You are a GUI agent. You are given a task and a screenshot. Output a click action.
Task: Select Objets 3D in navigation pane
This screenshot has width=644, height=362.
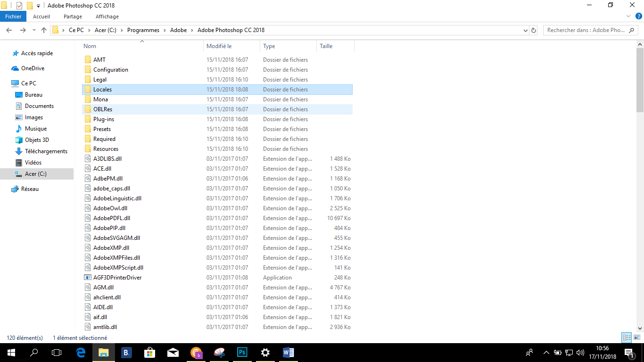coord(37,140)
